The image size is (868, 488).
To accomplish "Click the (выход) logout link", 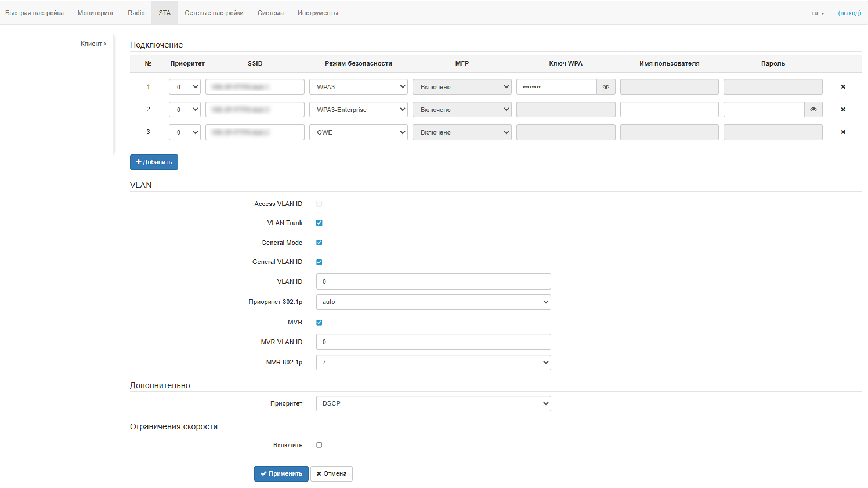I will click(x=849, y=13).
